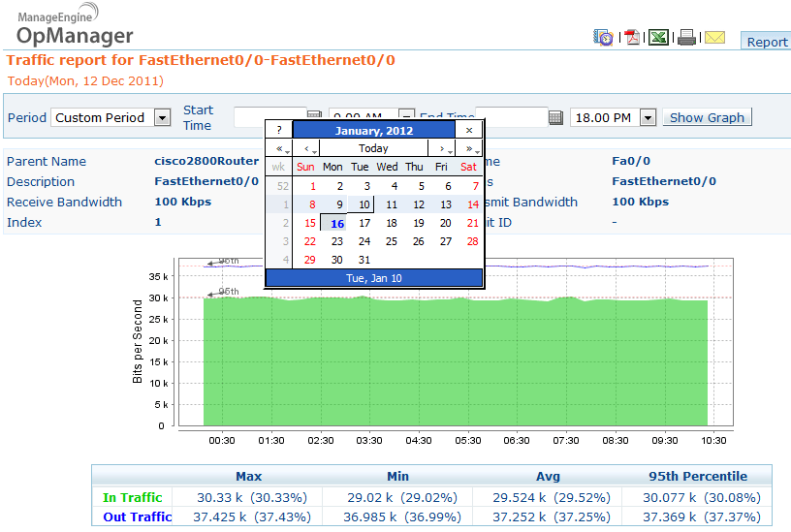The image size is (791, 532).
Task: Go to previous year in calendar
Action: (279, 148)
